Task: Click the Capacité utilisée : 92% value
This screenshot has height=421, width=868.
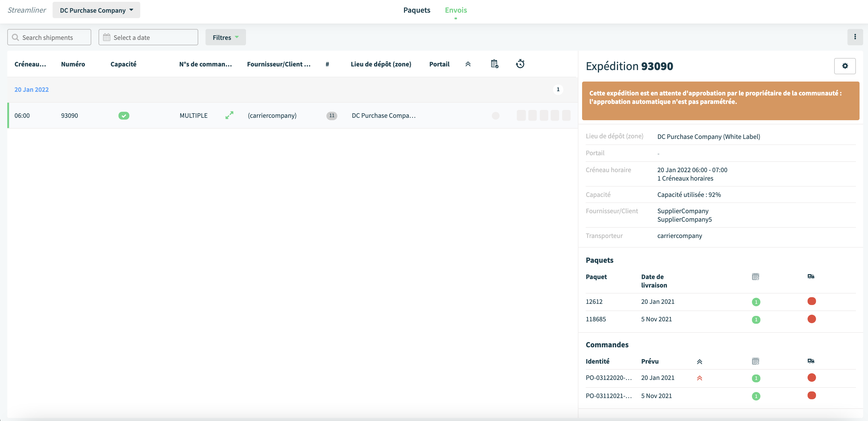Action: [689, 195]
